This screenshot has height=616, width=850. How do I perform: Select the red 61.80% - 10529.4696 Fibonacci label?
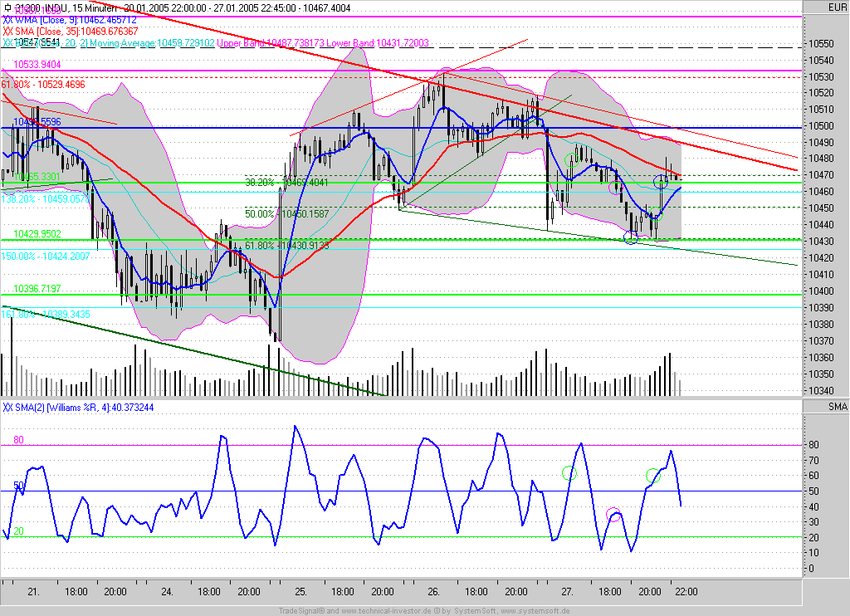pos(43,85)
